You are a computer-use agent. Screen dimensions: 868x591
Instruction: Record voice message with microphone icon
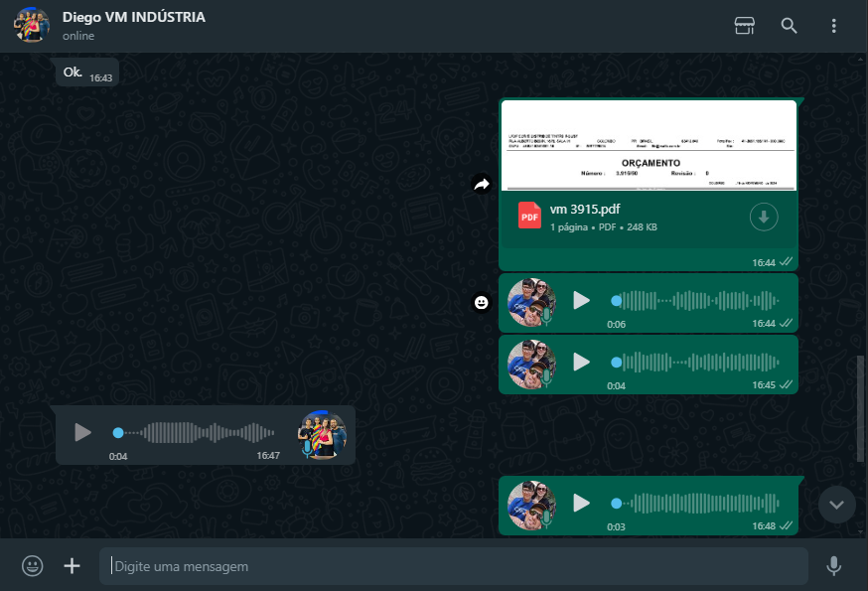833,566
